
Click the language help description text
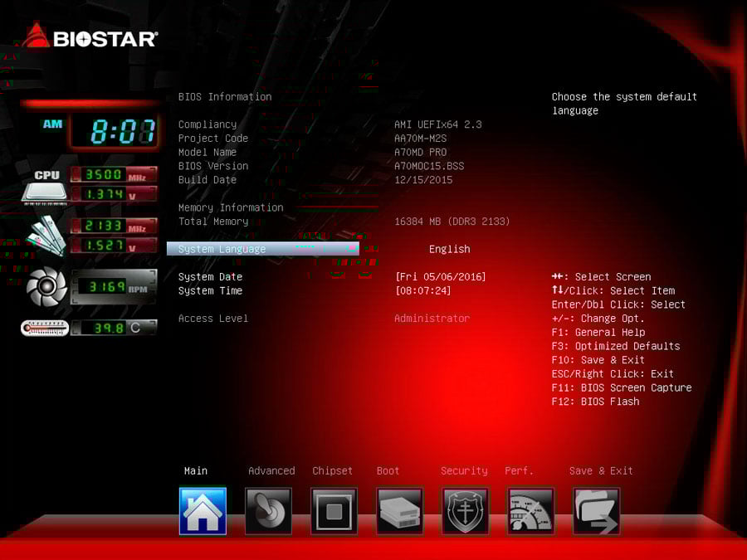tap(624, 104)
